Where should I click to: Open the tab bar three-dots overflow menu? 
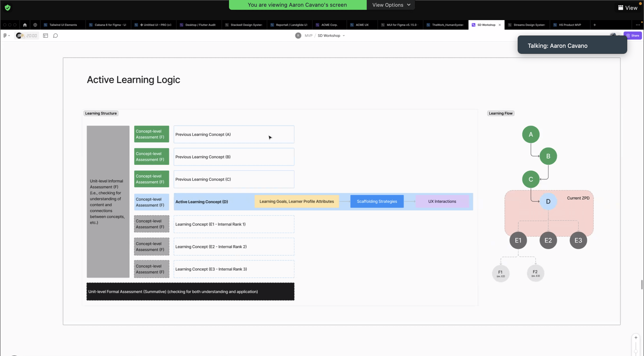[638, 25]
